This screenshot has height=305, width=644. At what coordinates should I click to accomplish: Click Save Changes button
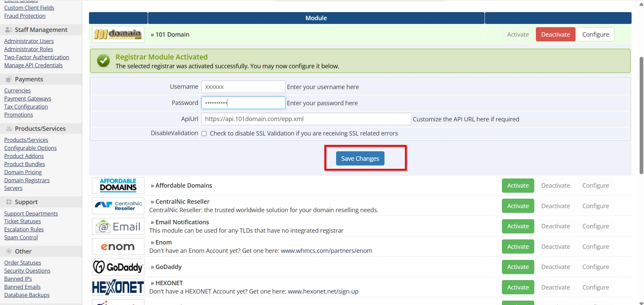pyautogui.click(x=360, y=158)
